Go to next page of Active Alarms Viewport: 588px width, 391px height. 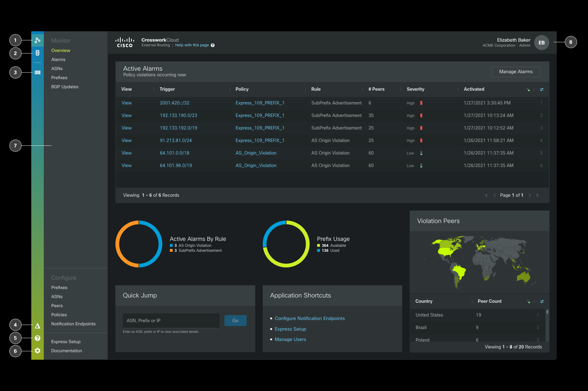pos(530,195)
